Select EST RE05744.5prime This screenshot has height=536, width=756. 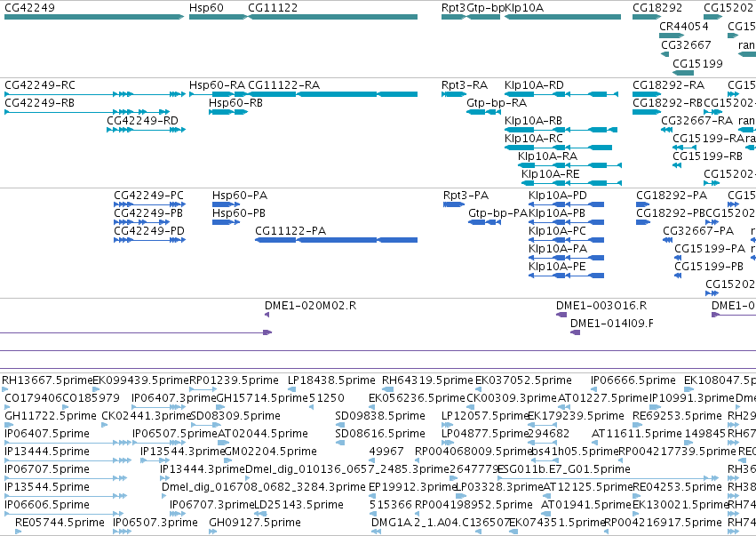[18, 532]
